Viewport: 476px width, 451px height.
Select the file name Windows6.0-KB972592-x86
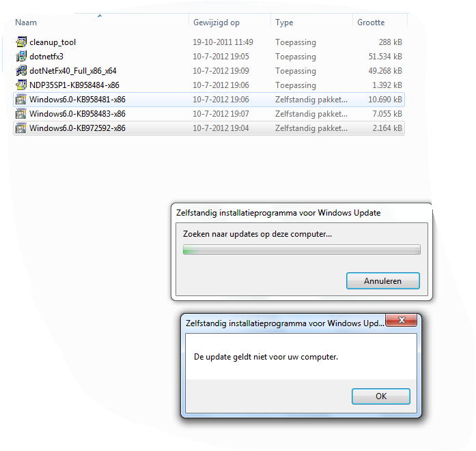click(x=77, y=128)
